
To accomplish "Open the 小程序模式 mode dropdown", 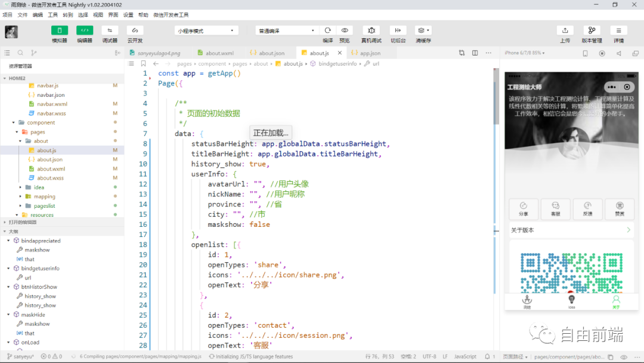I will click(206, 30).
